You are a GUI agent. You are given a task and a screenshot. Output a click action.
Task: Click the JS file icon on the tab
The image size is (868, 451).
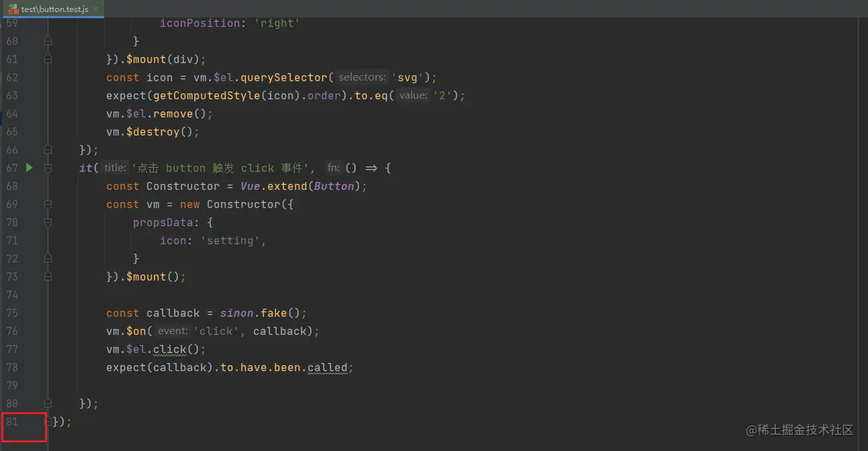coord(13,9)
